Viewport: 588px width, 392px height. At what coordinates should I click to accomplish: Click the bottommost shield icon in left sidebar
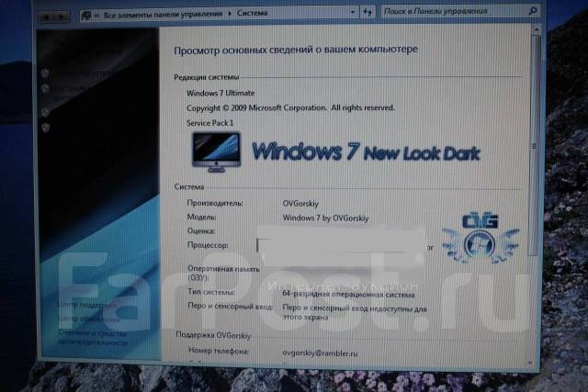pyautogui.click(x=46, y=128)
